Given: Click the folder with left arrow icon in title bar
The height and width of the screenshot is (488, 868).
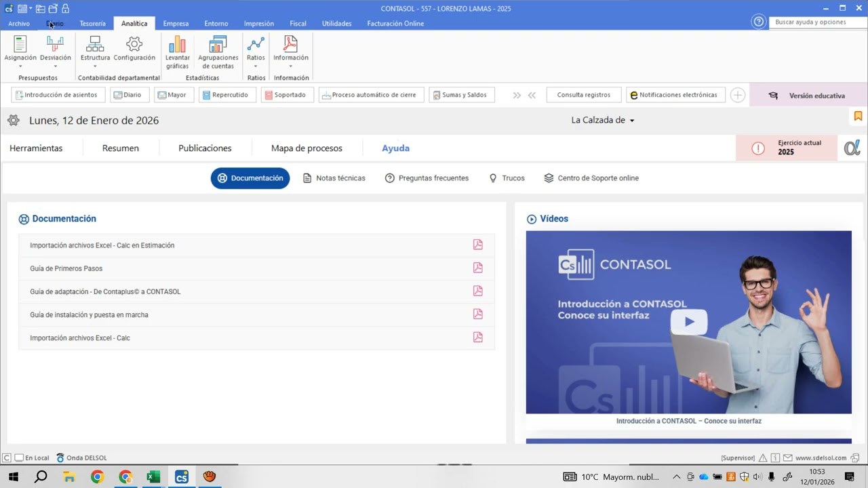Looking at the screenshot, I should tap(41, 9).
